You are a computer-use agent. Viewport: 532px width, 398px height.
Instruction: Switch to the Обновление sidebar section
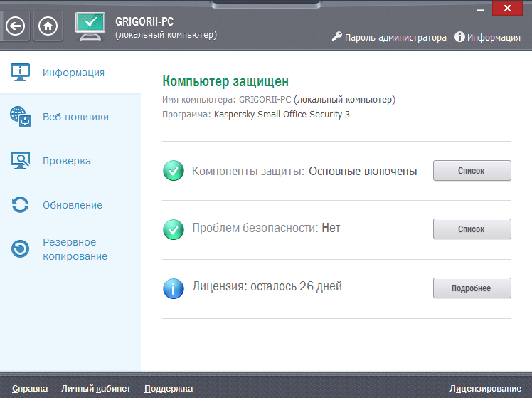[72, 205]
